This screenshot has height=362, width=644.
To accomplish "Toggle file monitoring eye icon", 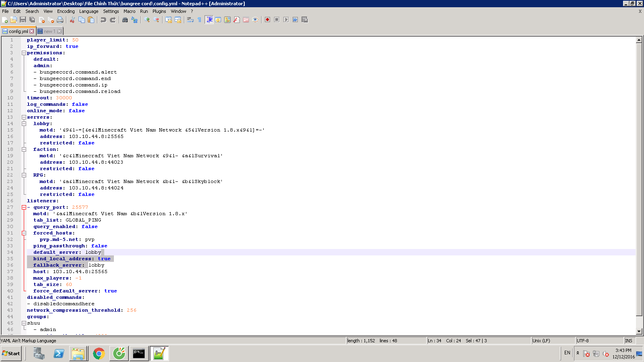I will [x=255, y=20].
